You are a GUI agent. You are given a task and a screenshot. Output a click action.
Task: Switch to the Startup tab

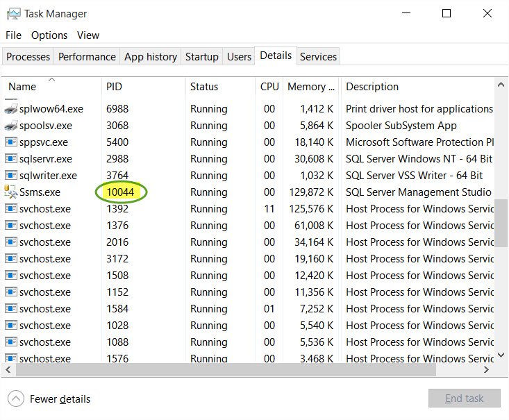pyautogui.click(x=201, y=56)
